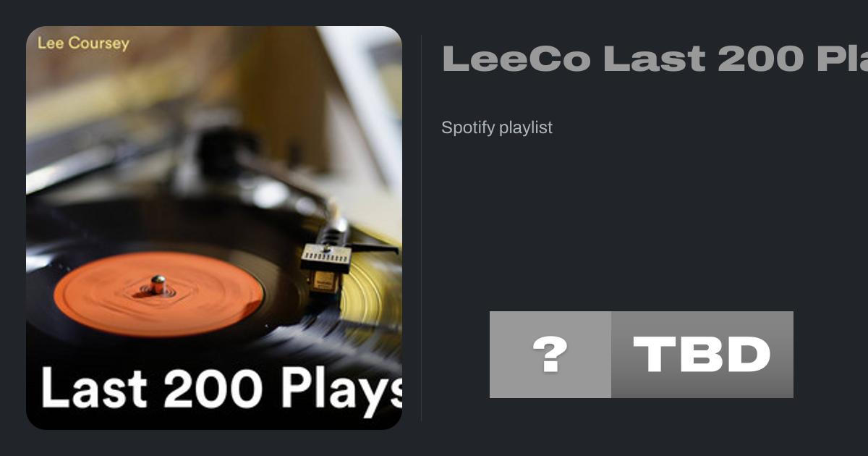Image resolution: width=868 pixels, height=456 pixels.
Task: Click the word Last in the heading
Action: coord(654,59)
